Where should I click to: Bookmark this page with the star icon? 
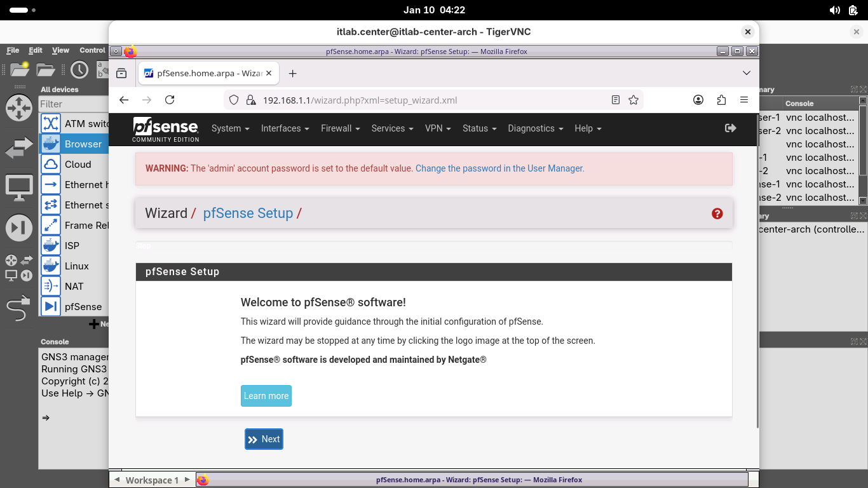pos(633,100)
